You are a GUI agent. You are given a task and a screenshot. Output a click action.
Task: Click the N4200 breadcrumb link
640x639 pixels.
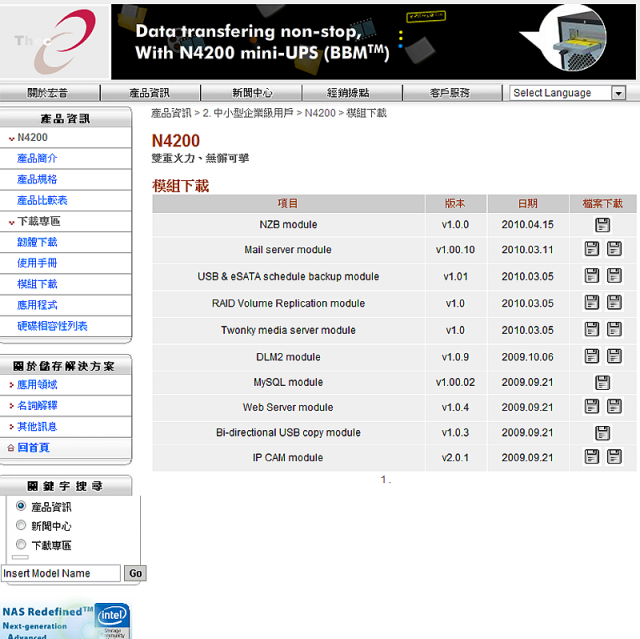pos(320,113)
